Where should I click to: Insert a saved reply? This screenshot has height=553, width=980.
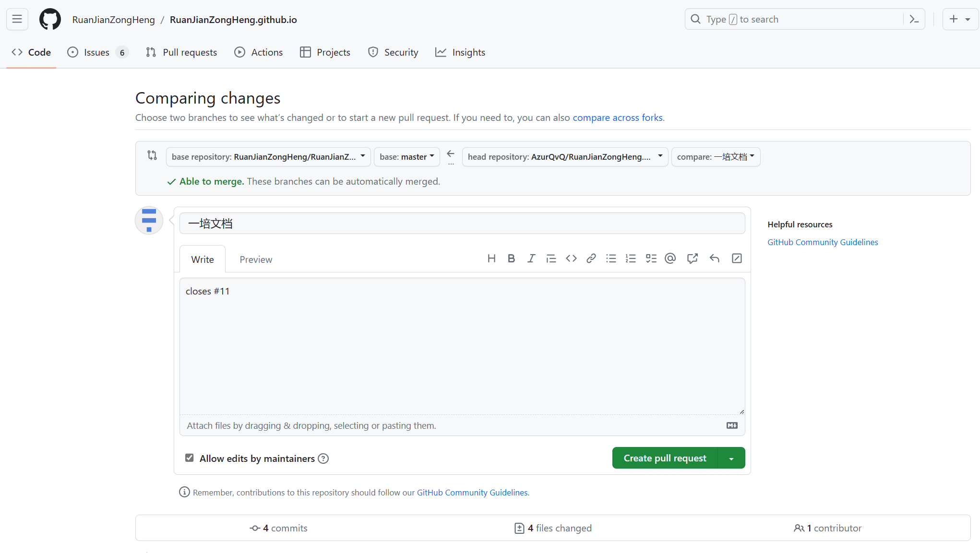[715, 259]
